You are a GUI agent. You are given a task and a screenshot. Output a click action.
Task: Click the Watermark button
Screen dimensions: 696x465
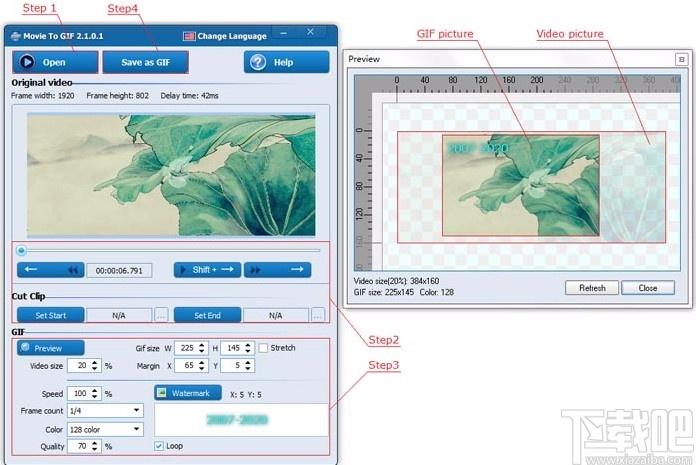(x=188, y=393)
